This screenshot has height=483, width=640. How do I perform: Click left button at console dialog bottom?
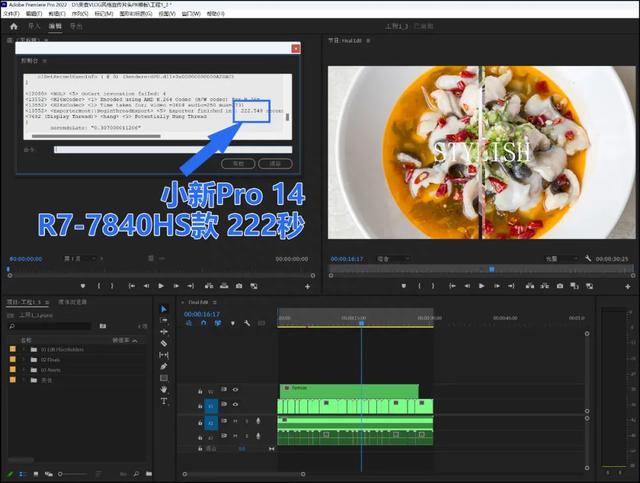point(238,164)
